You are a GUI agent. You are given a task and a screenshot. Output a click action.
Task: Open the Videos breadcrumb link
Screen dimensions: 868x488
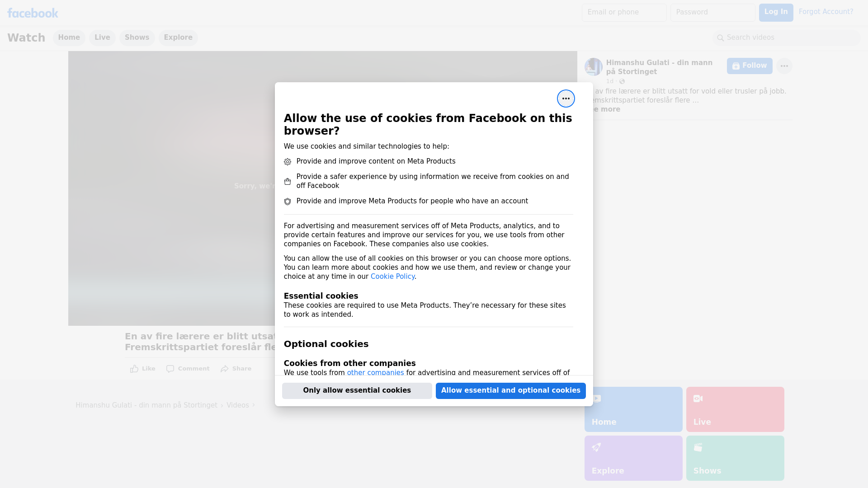237,405
